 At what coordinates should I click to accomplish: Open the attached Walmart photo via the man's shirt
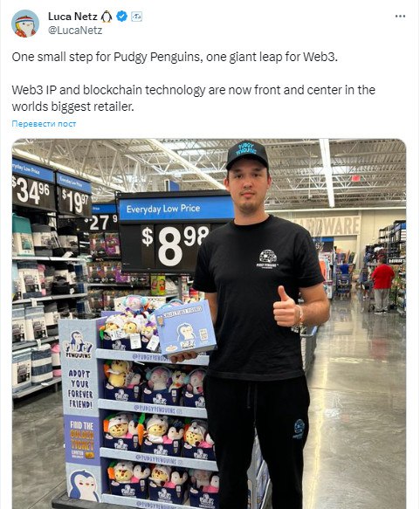tap(260, 299)
